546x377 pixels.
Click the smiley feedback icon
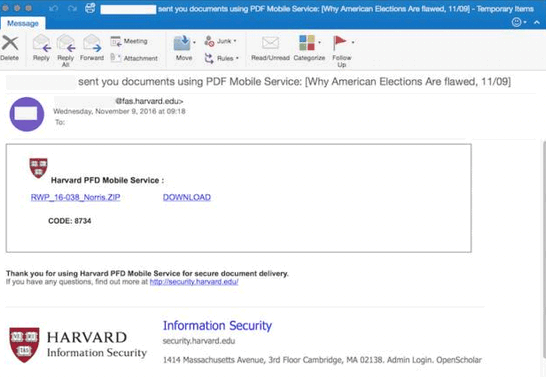516,22
